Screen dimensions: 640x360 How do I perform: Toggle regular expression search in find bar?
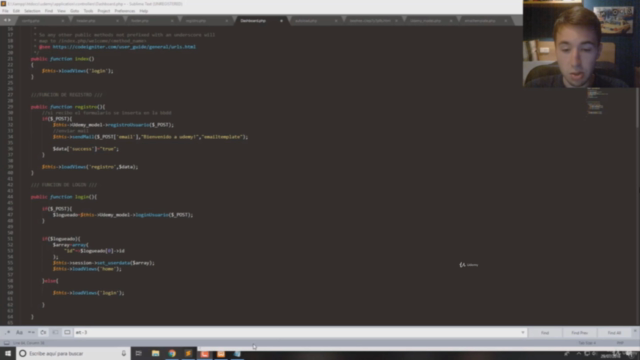click(7, 333)
